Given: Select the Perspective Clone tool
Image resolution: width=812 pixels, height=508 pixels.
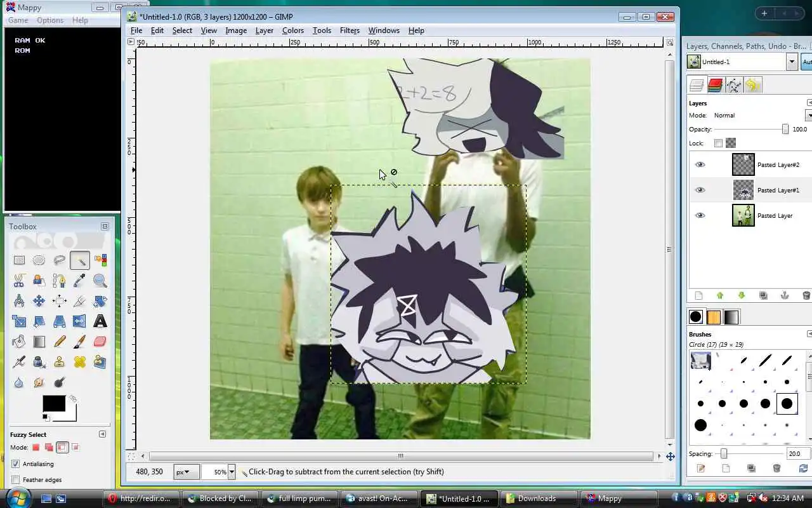Looking at the screenshot, I should click(100, 362).
